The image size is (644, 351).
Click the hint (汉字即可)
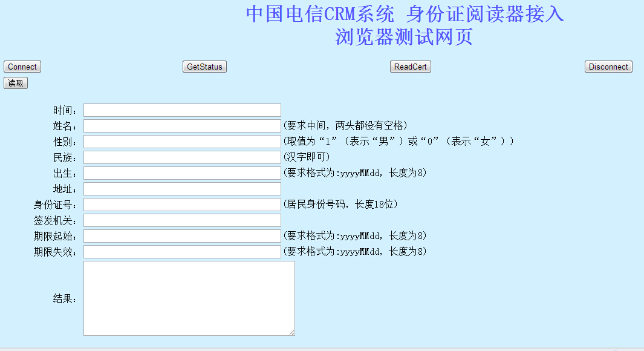pyautogui.click(x=307, y=157)
